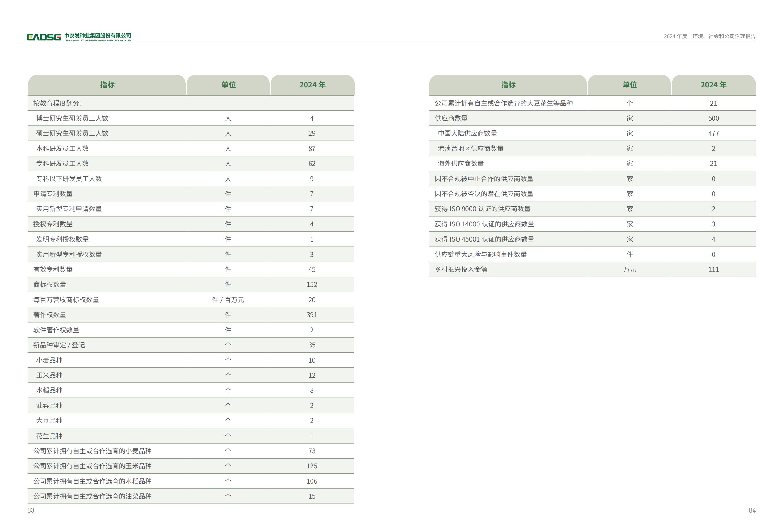Image resolution: width=784 pixels, height=532 pixels.
Task: Select the '乡村振兴投入金额' row label
Action: coord(461,269)
